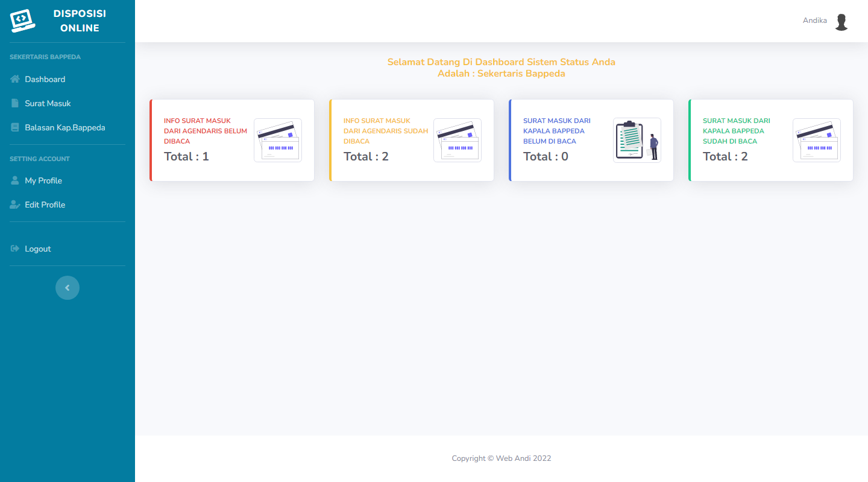The width and height of the screenshot is (868, 482).
Task: Click the Andika user avatar icon
Action: 841,22
